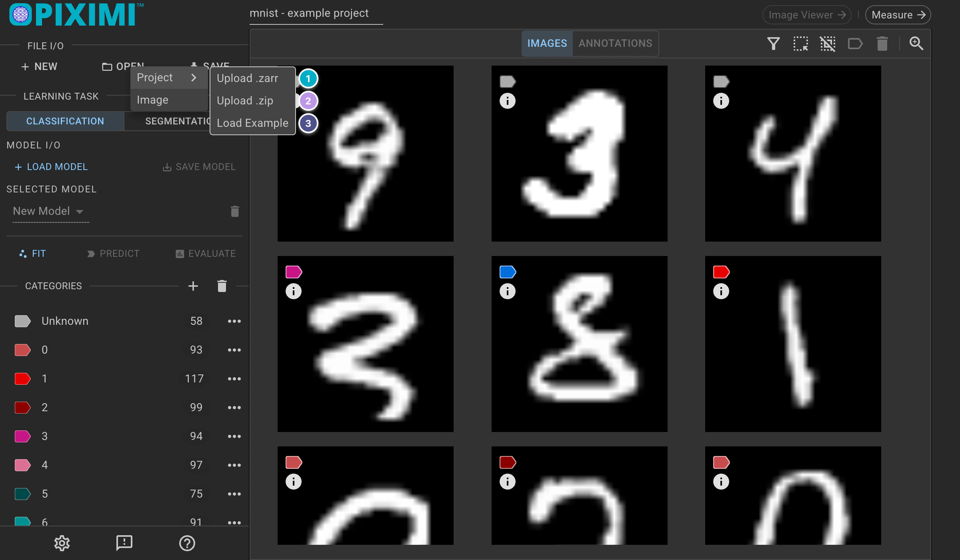Open options menu for category 0
This screenshot has height=560, width=960.
coord(234,350)
